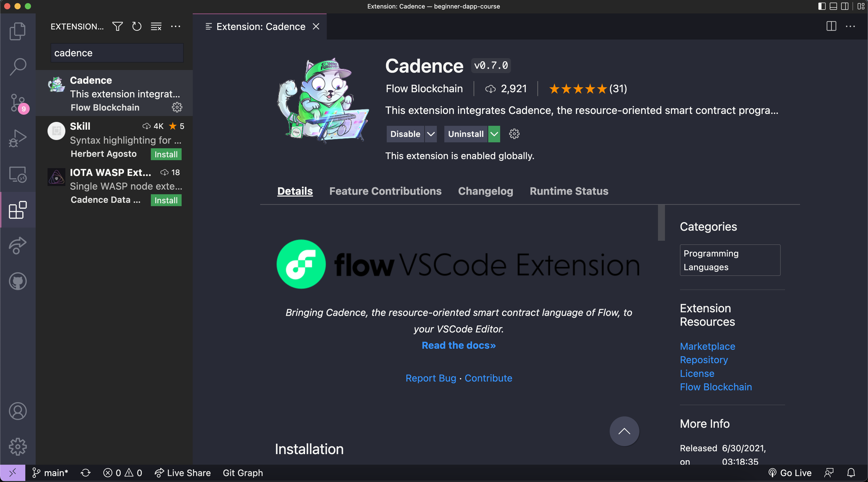Switch to the Changelog tab
The width and height of the screenshot is (868, 482).
point(486,191)
